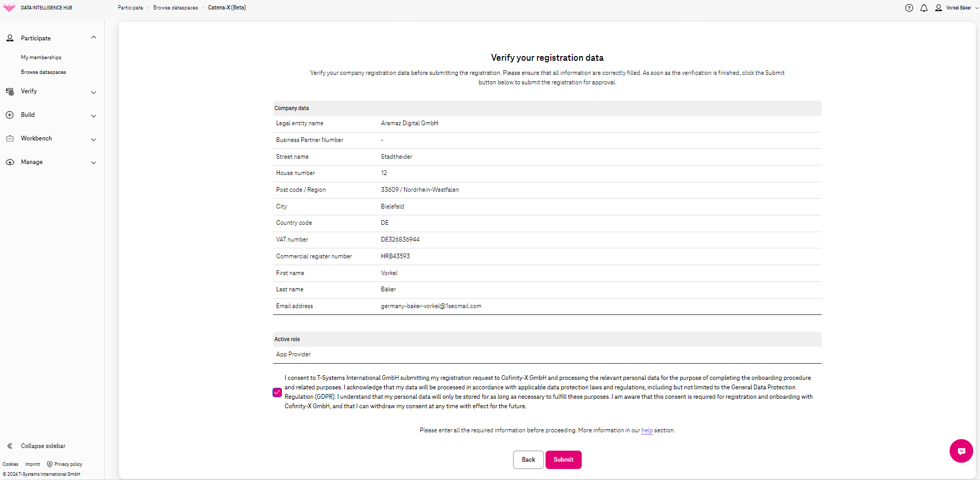Select the Participate menu label
The height and width of the screenshot is (480, 980).
36,38
